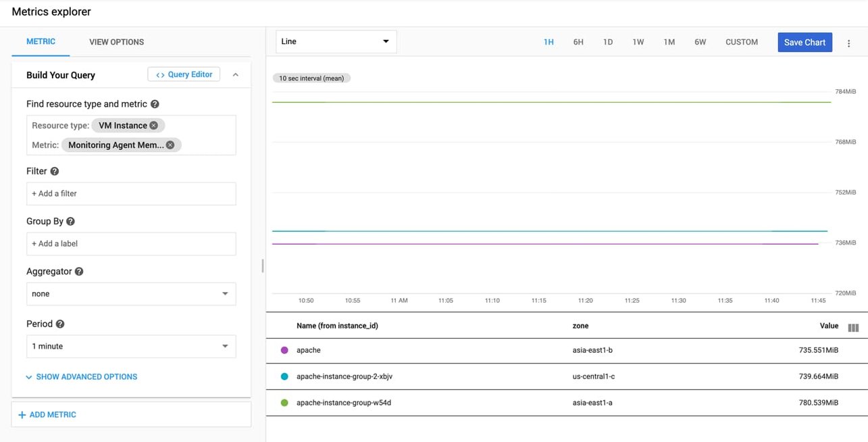Open the Aggregator dropdown set to none
The width and height of the screenshot is (868, 442).
pyautogui.click(x=131, y=294)
